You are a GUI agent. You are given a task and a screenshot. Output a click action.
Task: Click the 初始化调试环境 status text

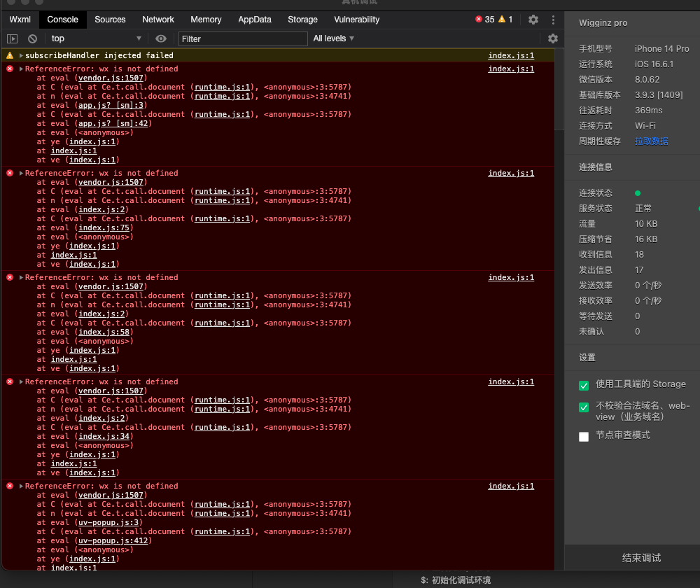461,580
